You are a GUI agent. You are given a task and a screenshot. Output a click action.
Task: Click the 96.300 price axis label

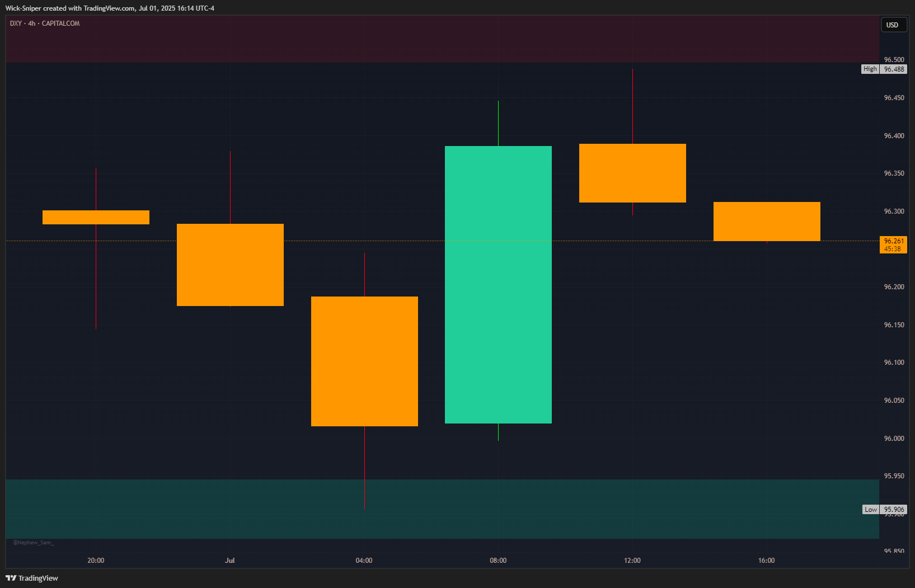coord(894,211)
